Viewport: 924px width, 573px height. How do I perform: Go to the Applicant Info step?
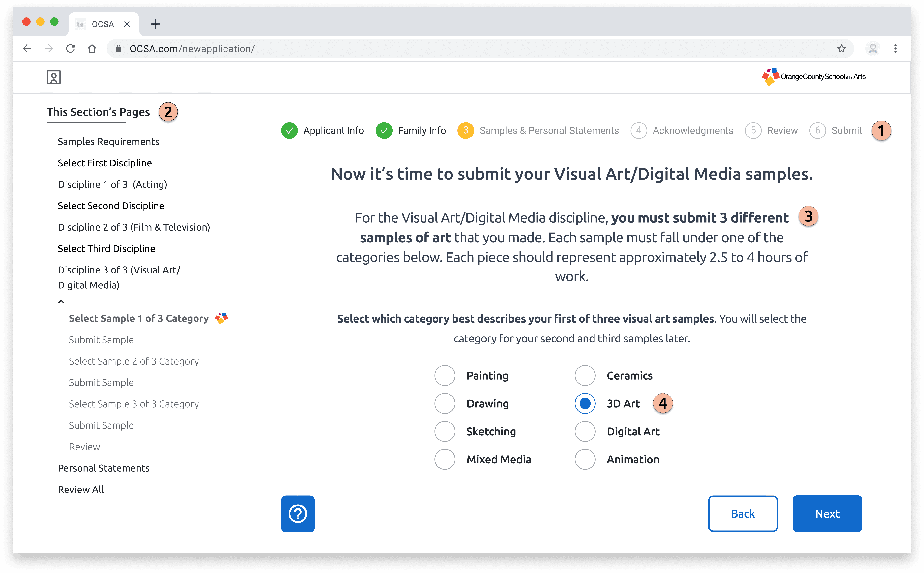coord(333,131)
